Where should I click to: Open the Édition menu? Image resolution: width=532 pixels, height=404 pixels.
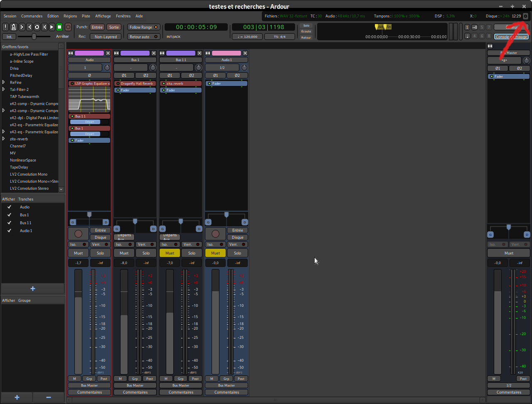53,16
